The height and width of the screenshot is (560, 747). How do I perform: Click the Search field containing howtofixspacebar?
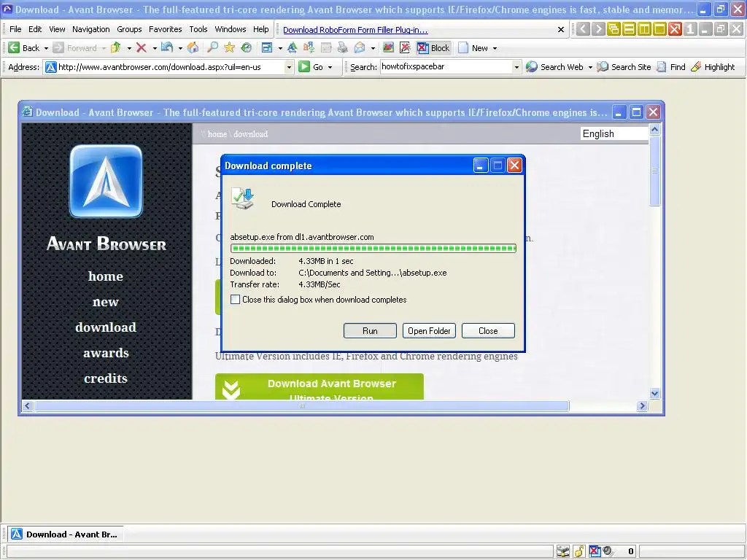point(446,67)
